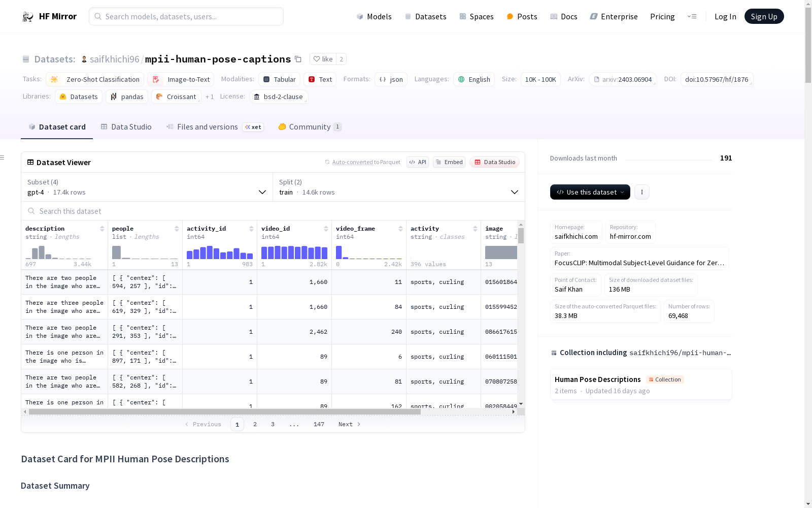812x508 pixels.
Task: Open Models in the top navigation
Action: tap(374, 17)
